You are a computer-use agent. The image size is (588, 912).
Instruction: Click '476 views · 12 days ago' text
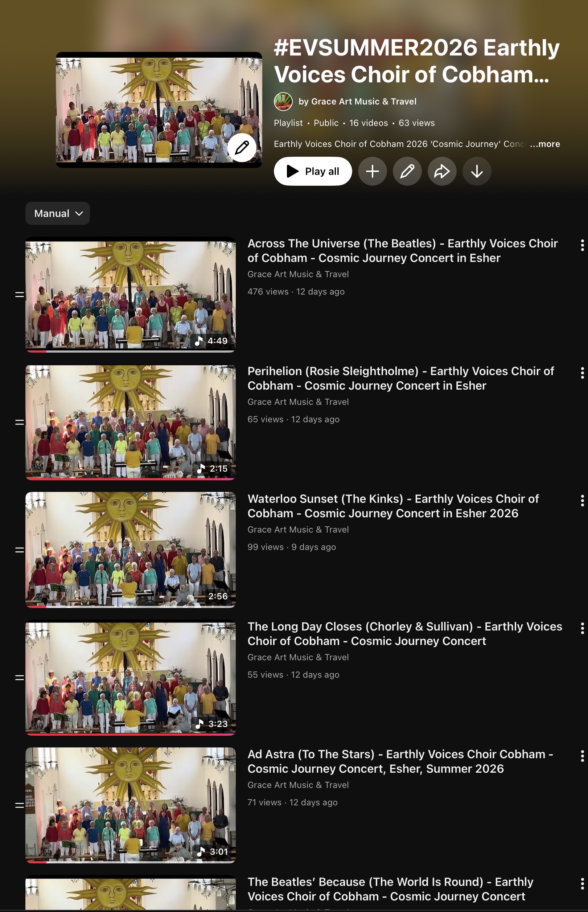pyautogui.click(x=296, y=292)
